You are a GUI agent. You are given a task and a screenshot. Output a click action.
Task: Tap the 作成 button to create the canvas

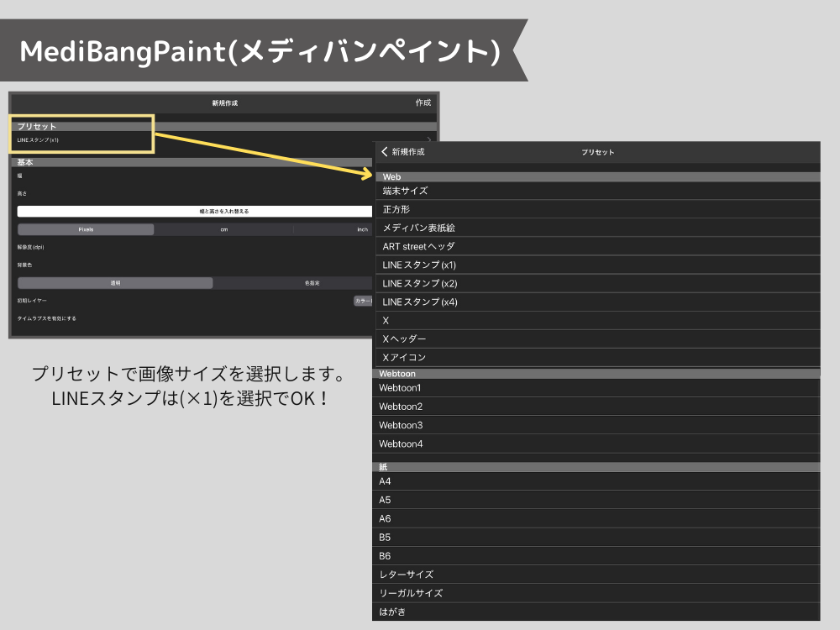pyautogui.click(x=423, y=102)
